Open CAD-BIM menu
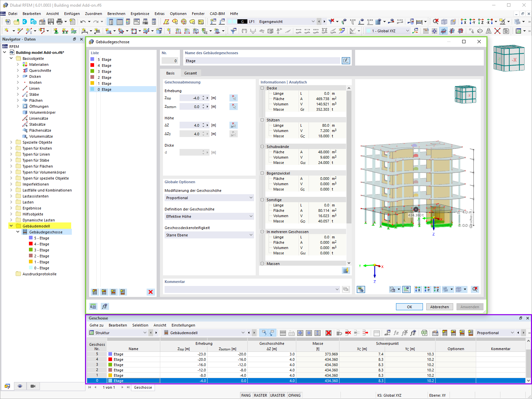 [x=217, y=14]
